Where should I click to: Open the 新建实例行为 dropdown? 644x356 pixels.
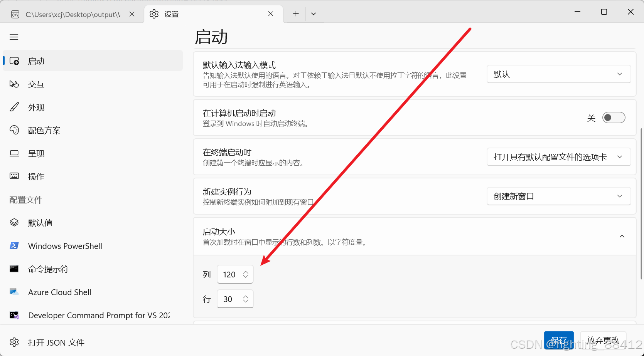tap(559, 196)
